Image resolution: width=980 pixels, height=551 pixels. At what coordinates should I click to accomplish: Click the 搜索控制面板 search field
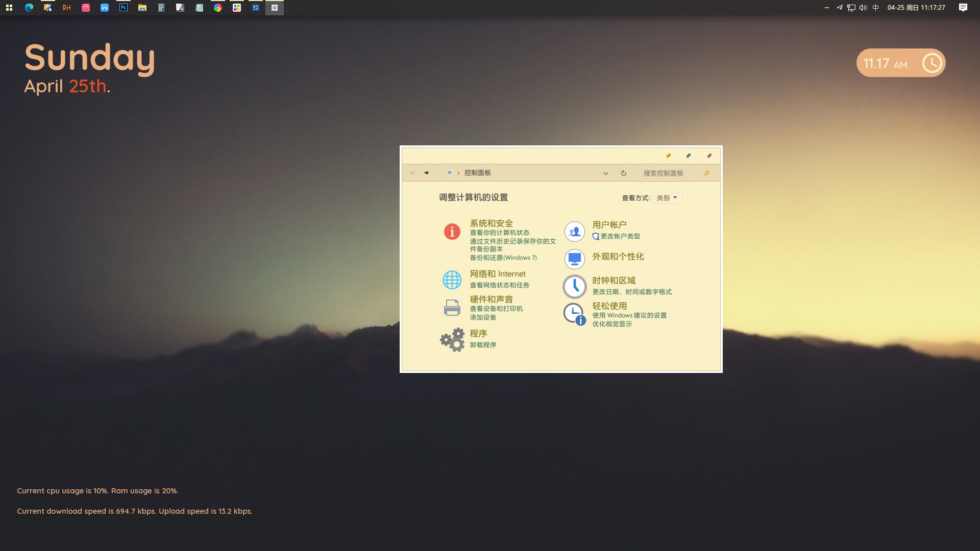[x=664, y=173]
